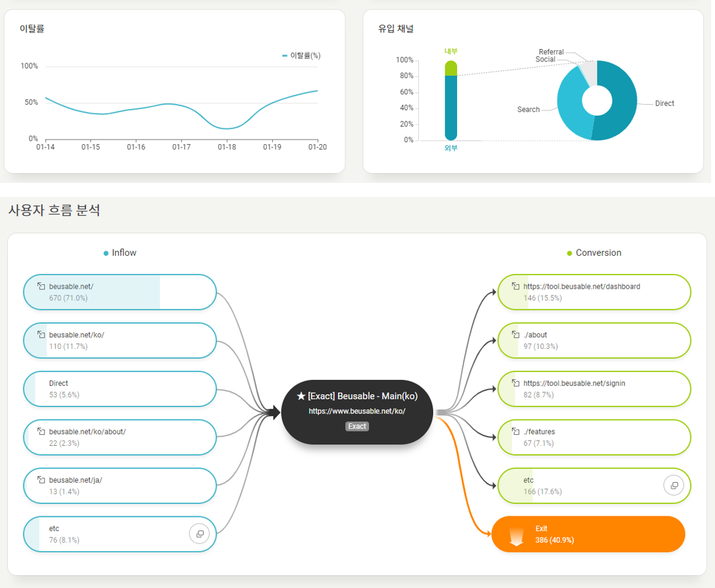Click the 01-18 date on bounce chart axis

click(227, 147)
